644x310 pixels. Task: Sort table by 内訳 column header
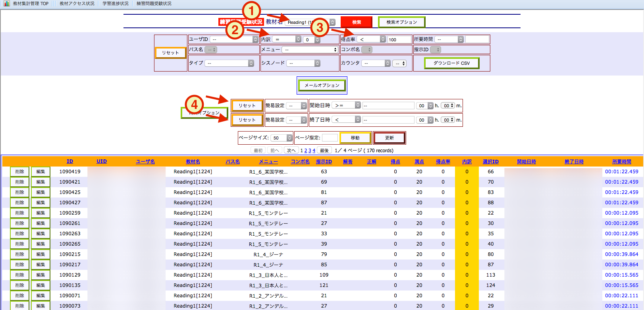coord(467,162)
